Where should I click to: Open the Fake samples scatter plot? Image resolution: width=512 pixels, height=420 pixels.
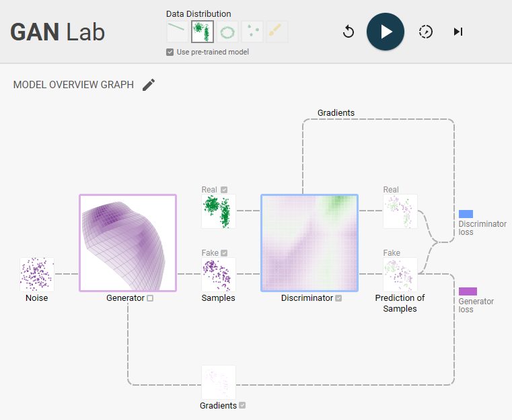pos(219,275)
